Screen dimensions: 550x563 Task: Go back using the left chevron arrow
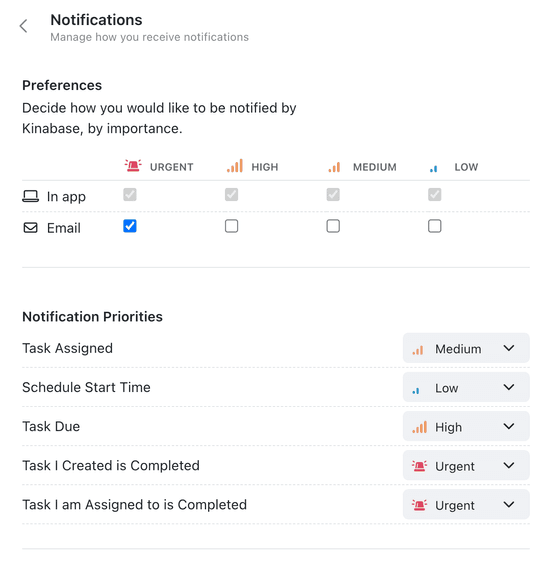(24, 26)
